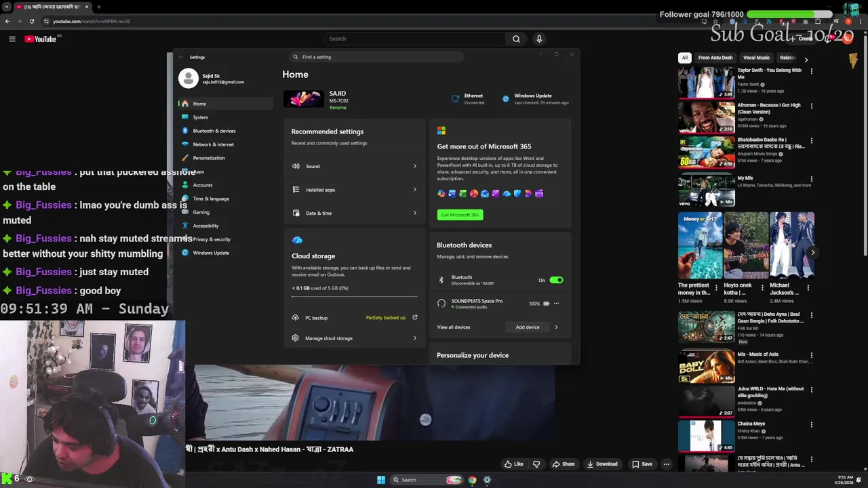
Task: Click the Download button
Action: pyautogui.click(x=602, y=464)
